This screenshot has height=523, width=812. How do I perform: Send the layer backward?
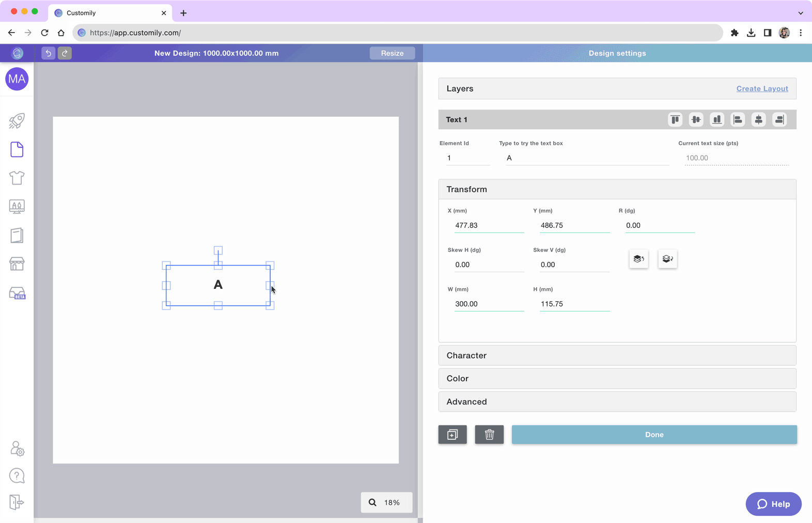point(667,259)
